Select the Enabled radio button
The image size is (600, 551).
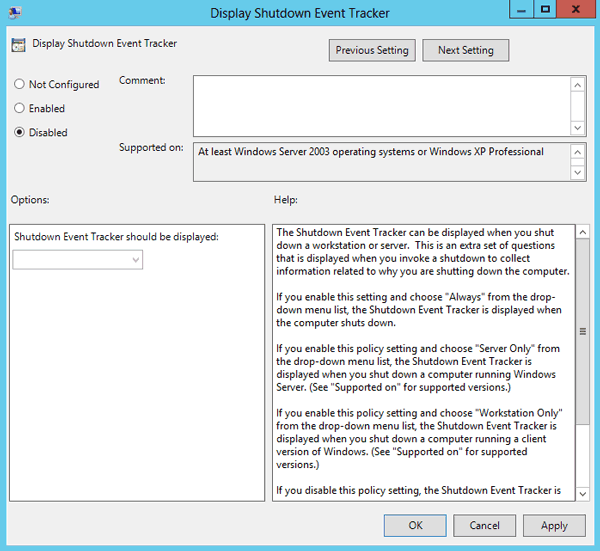(x=39, y=108)
